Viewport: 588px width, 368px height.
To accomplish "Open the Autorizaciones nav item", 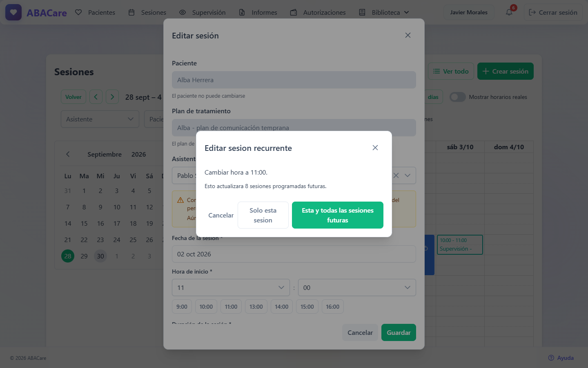I will coord(318,12).
